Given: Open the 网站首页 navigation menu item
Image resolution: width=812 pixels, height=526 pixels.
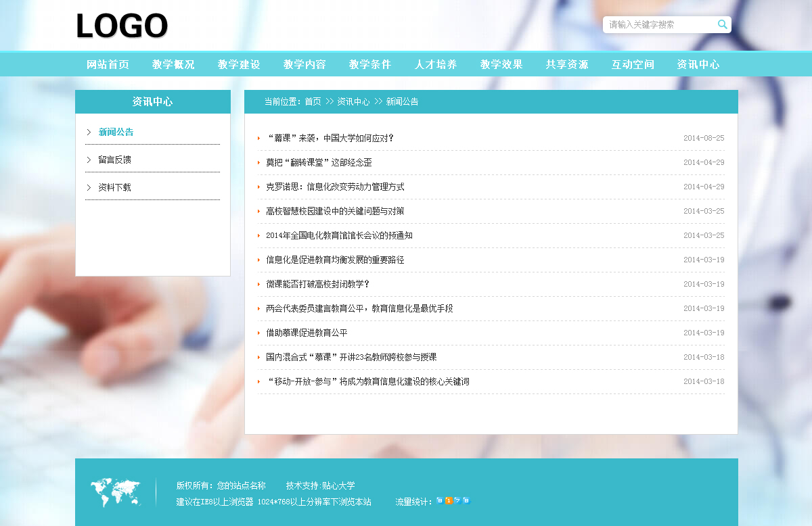Looking at the screenshot, I should click(x=108, y=65).
